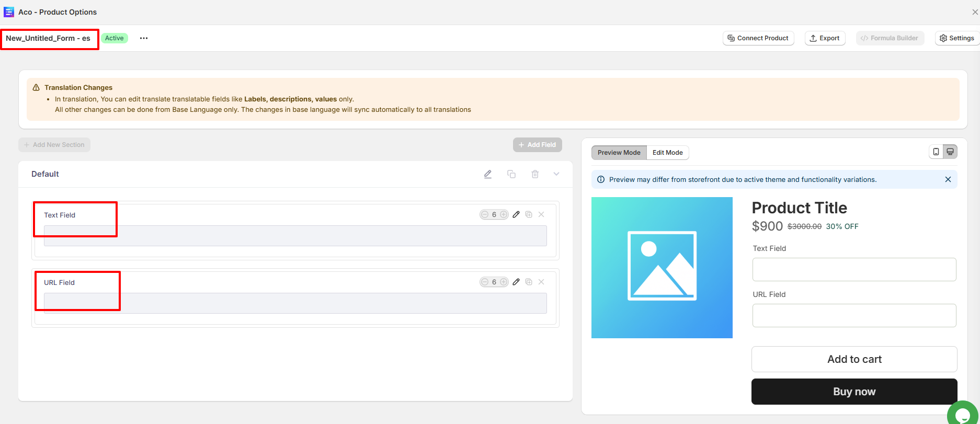Remove the Text Field with X icon
Viewport: 980px width, 424px height.
click(x=541, y=214)
